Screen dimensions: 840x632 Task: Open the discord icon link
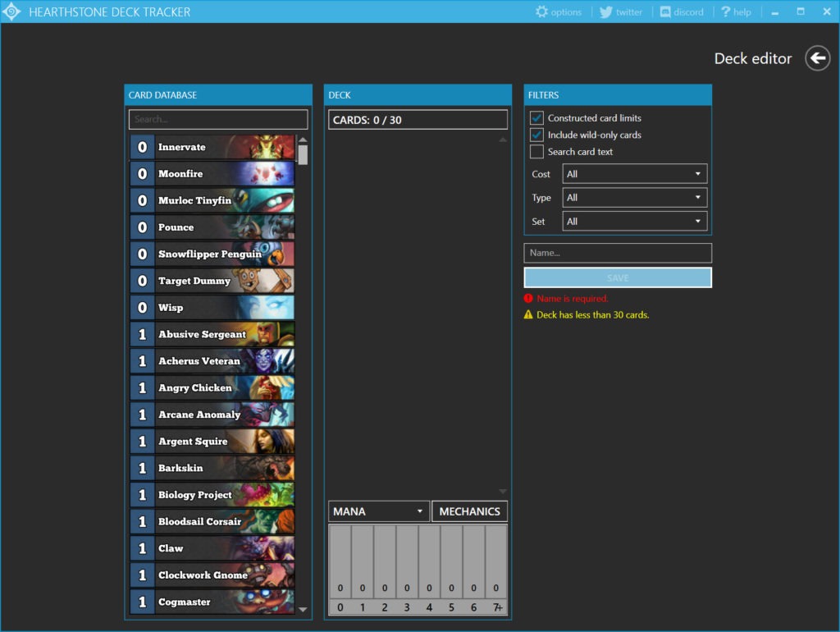[x=664, y=11]
